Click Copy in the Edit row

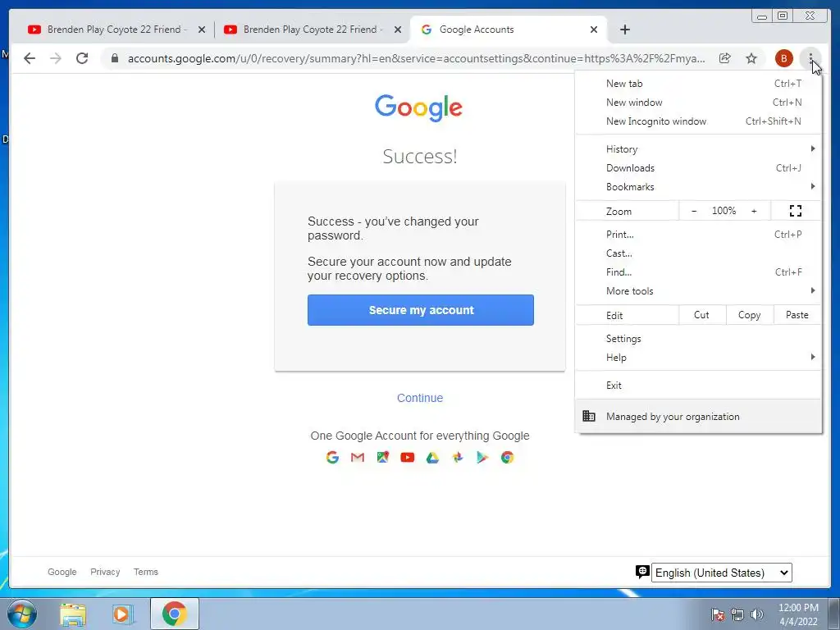pyautogui.click(x=750, y=315)
